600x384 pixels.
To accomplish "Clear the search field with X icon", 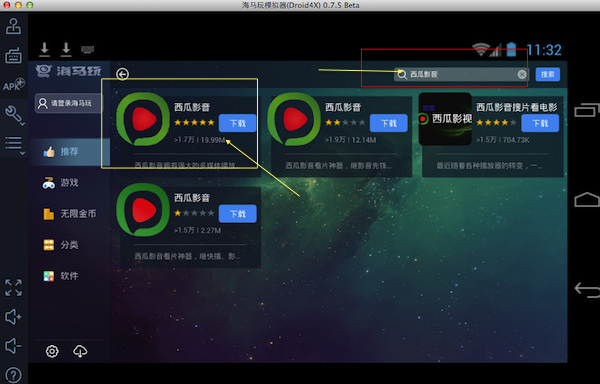I will [522, 74].
